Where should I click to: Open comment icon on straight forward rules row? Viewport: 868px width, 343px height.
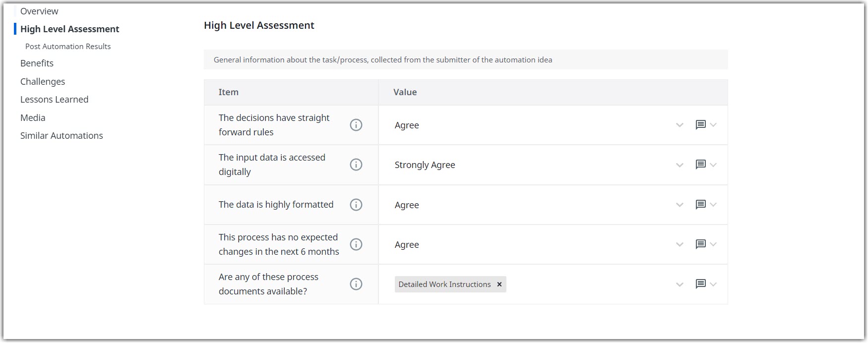[700, 125]
